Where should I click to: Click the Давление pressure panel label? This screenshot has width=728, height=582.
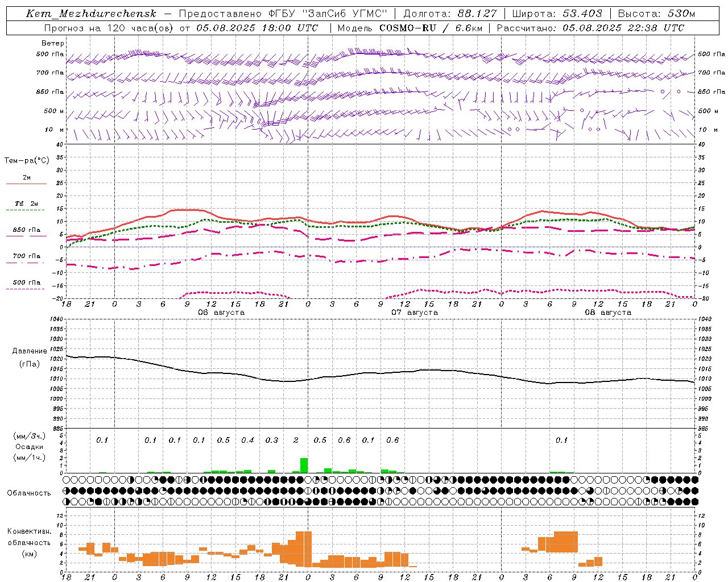[x=30, y=351]
